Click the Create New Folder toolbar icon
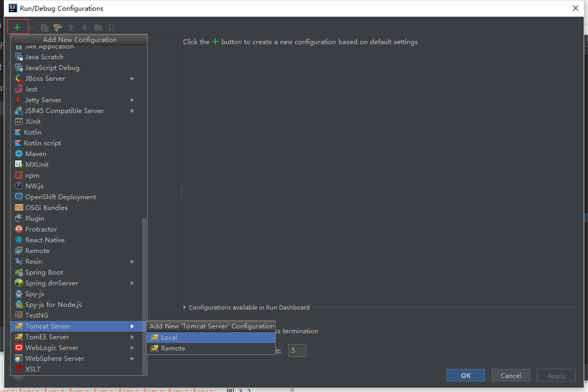This screenshot has height=392, width=588. point(98,27)
